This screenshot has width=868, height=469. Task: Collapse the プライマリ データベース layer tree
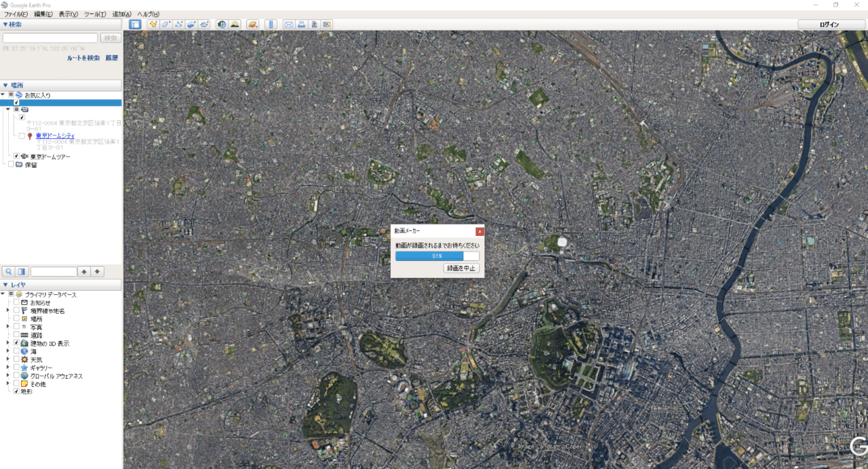[x=3, y=293]
